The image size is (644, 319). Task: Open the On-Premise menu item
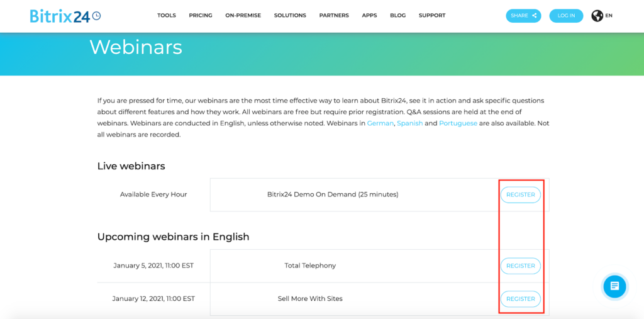[243, 16]
